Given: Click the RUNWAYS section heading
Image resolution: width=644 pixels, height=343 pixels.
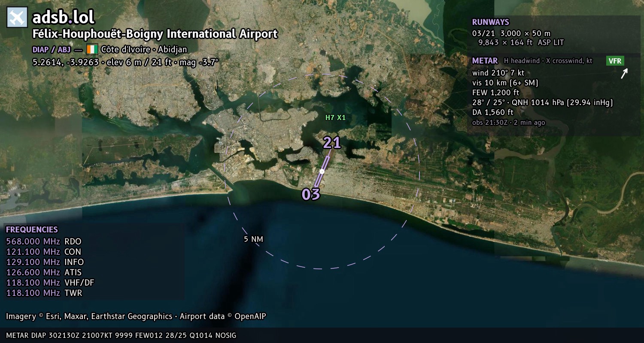Looking at the screenshot, I should pos(491,22).
